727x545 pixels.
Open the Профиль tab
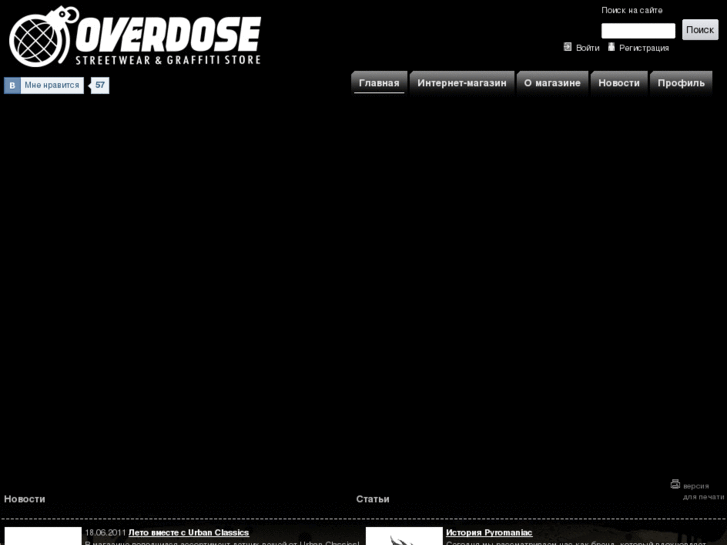[681, 83]
